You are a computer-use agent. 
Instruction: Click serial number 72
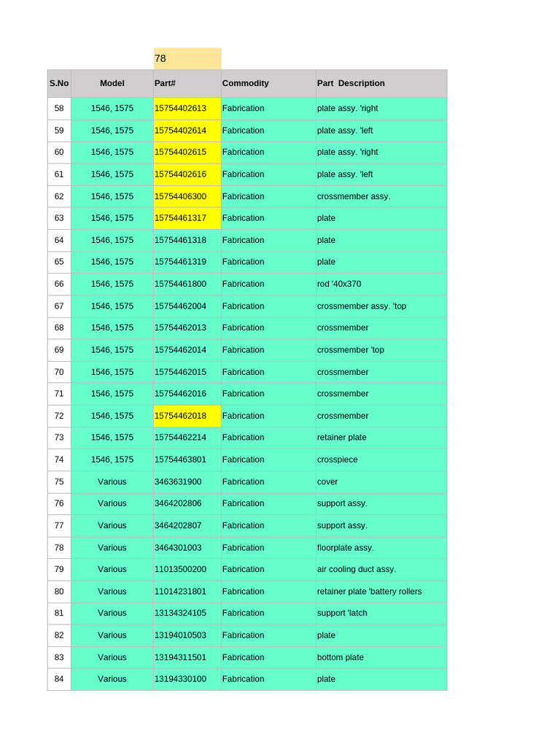click(x=59, y=416)
